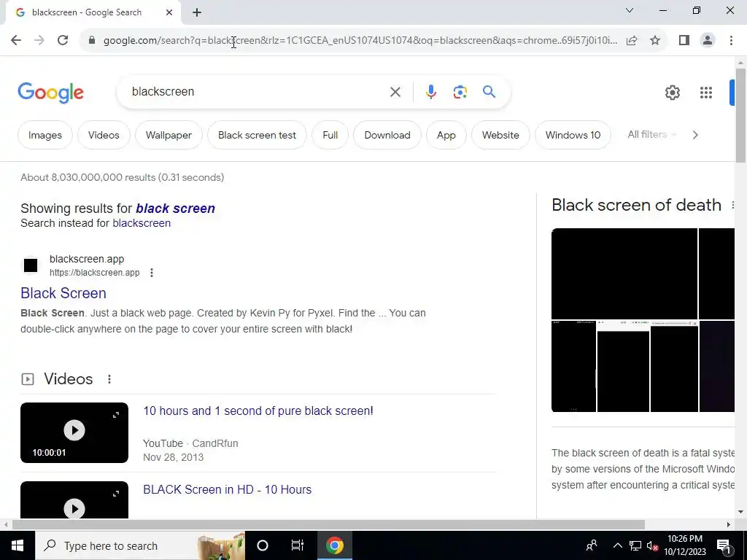This screenshot has width=747, height=560.
Task: Open 'BLACK Screen in HD - 10 Hours' link
Action: point(228,489)
